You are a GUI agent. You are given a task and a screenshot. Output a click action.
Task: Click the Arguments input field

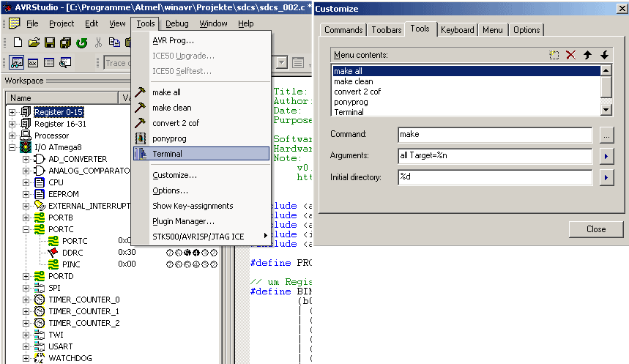pyautogui.click(x=495, y=156)
